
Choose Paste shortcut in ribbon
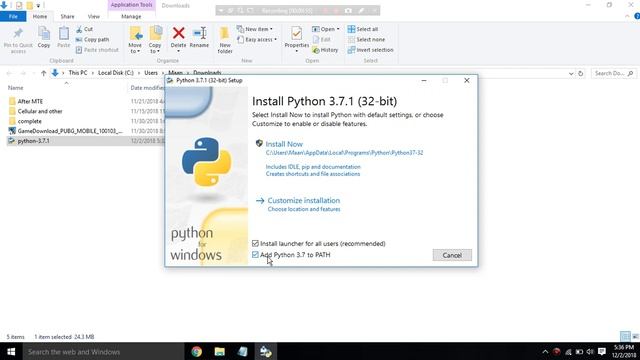coord(97,50)
